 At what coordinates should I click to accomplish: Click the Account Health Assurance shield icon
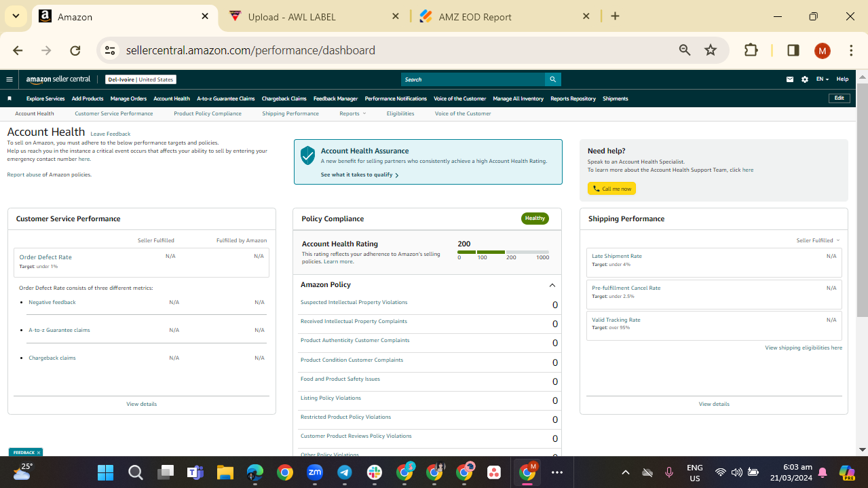pyautogui.click(x=308, y=155)
